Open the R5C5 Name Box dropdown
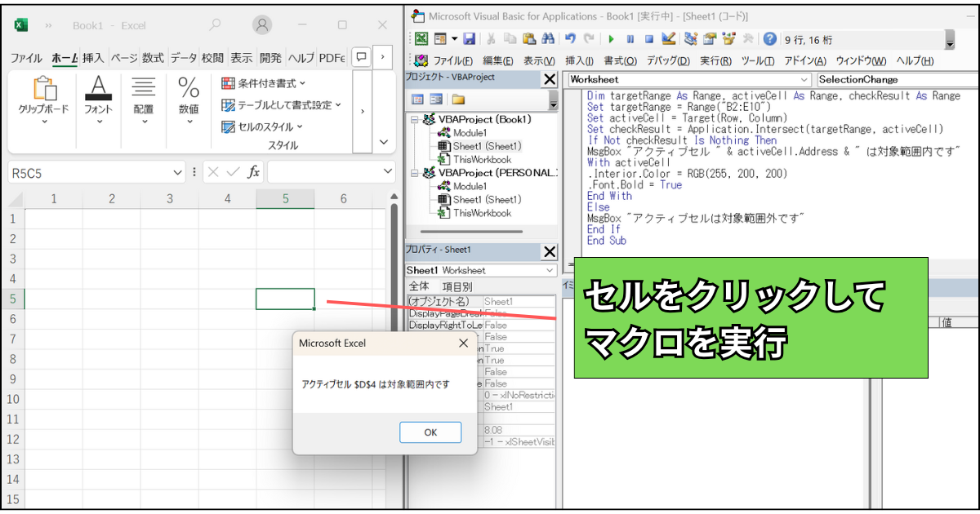Screen dimensions: 980x514 [179, 172]
